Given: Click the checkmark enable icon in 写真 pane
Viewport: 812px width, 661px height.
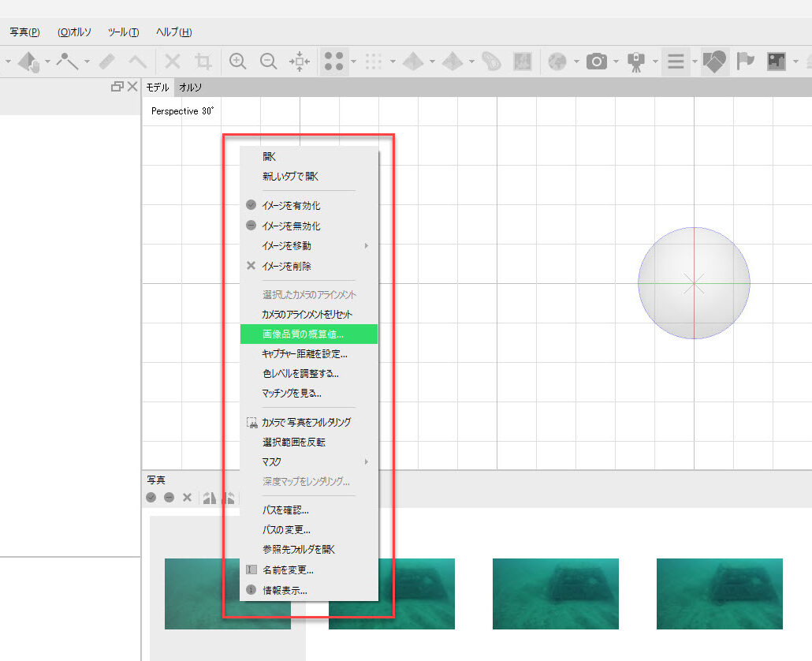Looking at the screenshot, I should [x=151, y=498].
